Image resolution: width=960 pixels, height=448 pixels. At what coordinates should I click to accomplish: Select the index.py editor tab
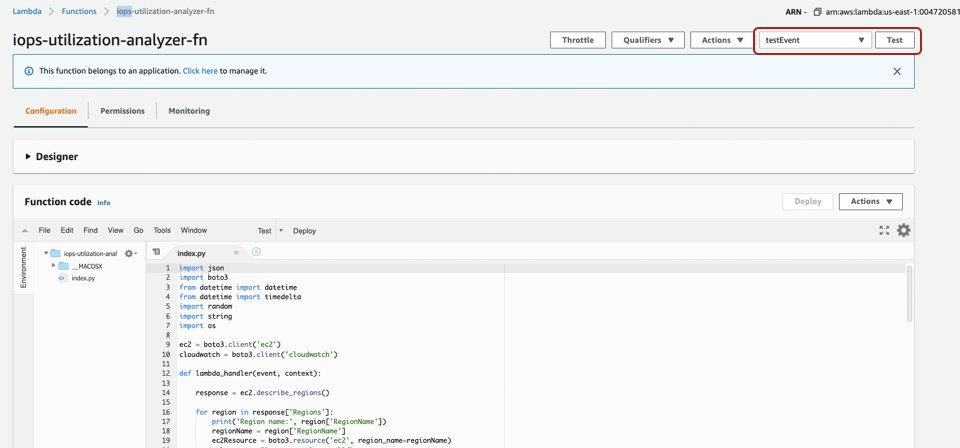click(192, 253)
